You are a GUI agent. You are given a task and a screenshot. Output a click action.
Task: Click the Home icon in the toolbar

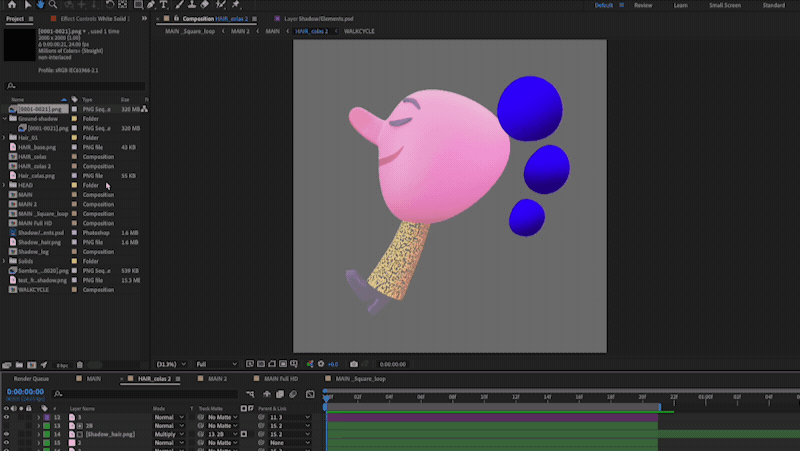click(x=12, y=5)
